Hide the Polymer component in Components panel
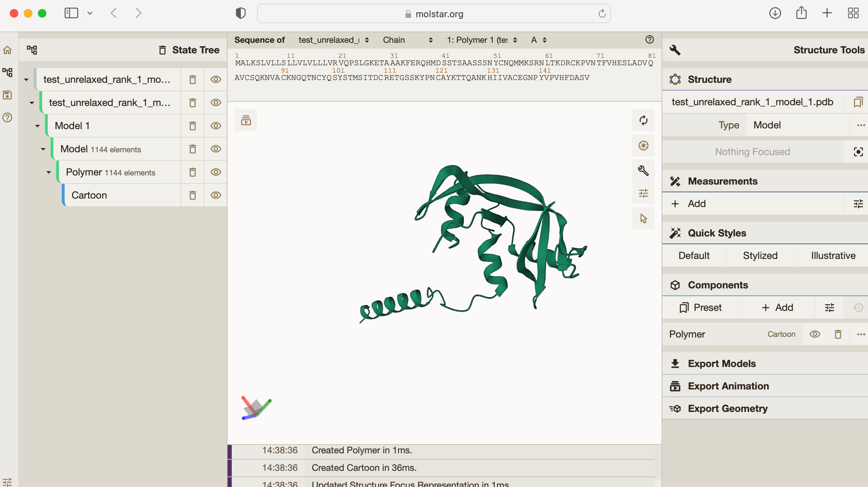 click(815, 334)
